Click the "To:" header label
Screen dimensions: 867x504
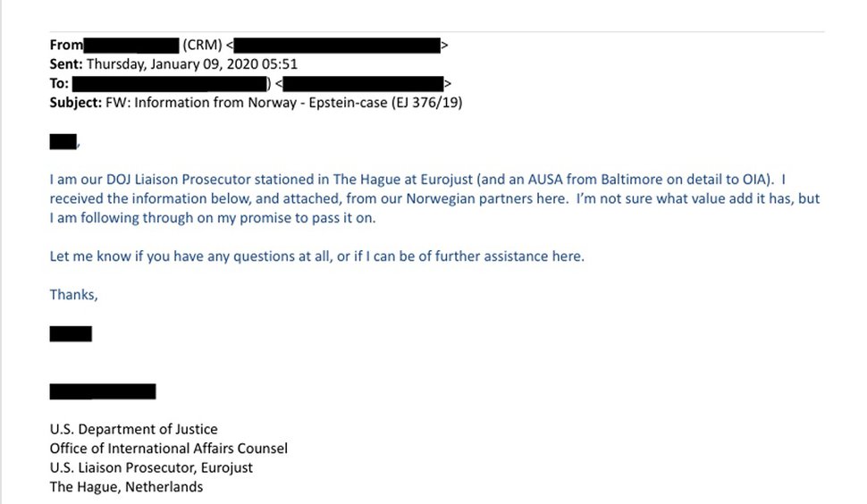click(x=60, y=83)
